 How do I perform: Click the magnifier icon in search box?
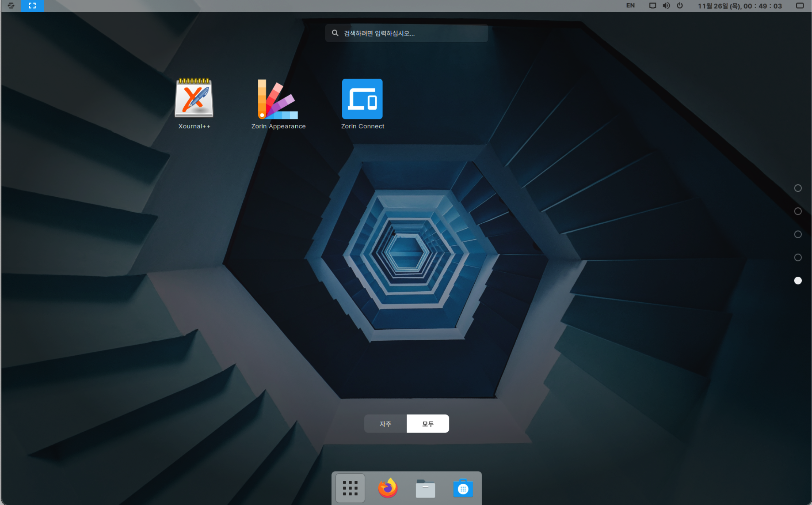coord(335,33)
